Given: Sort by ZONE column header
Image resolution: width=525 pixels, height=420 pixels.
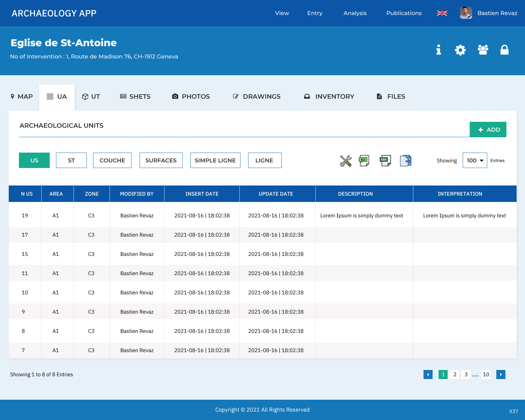Looking at the screenshot, I should 92,194.
